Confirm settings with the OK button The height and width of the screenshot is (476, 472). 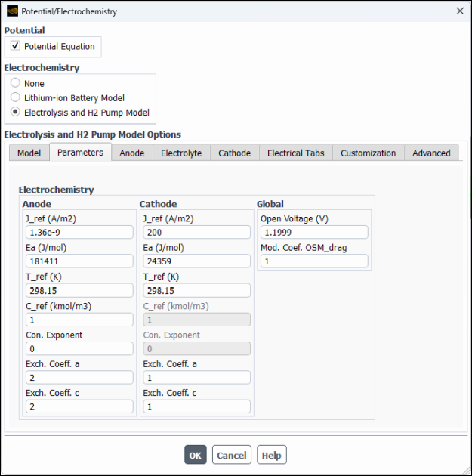coord(196,455)
